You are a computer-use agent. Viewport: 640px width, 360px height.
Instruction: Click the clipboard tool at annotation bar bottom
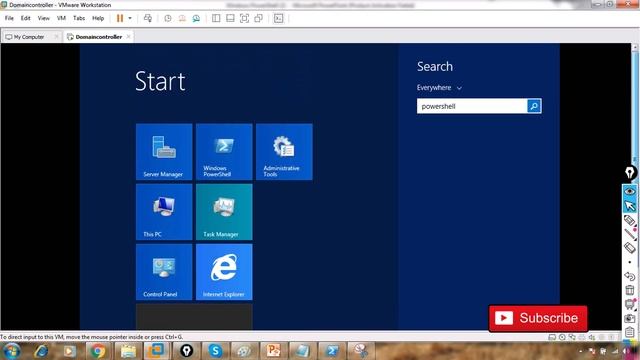point(630,332)
